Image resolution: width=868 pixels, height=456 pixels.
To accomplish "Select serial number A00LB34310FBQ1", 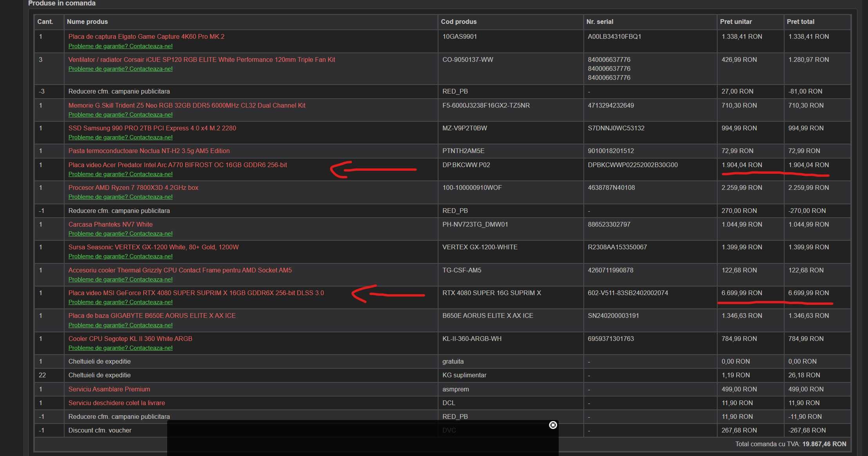I will [615, 37].
